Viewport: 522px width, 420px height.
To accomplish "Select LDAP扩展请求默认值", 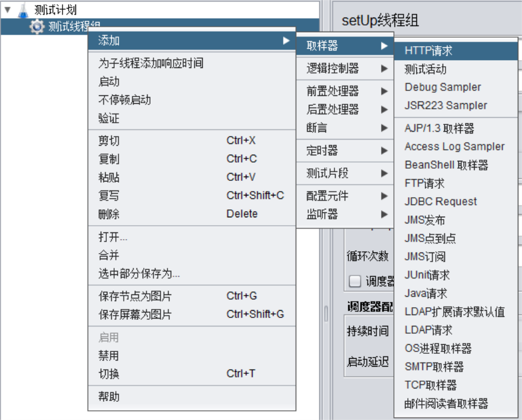I will [456, 312].
